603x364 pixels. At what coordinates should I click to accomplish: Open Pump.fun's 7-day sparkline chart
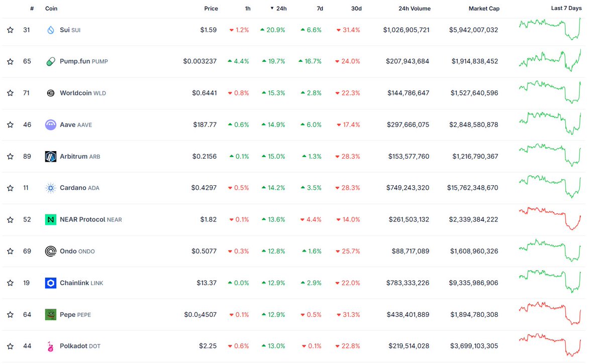[550, 60]
